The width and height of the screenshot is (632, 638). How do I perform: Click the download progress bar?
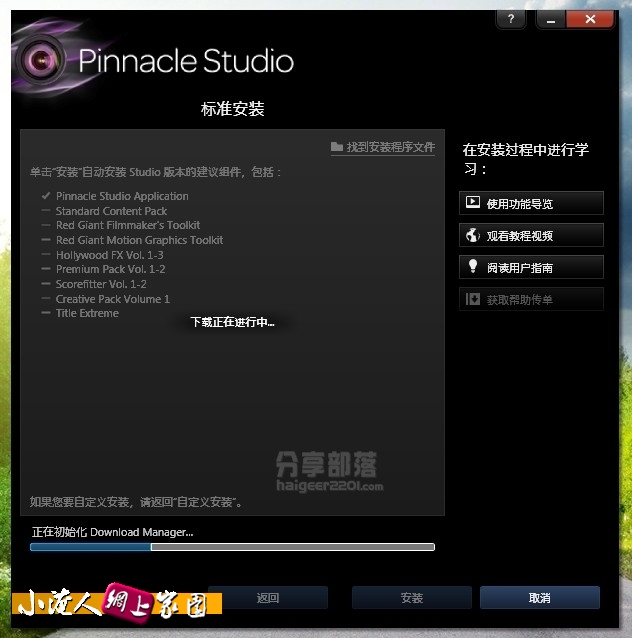point(232,547)
